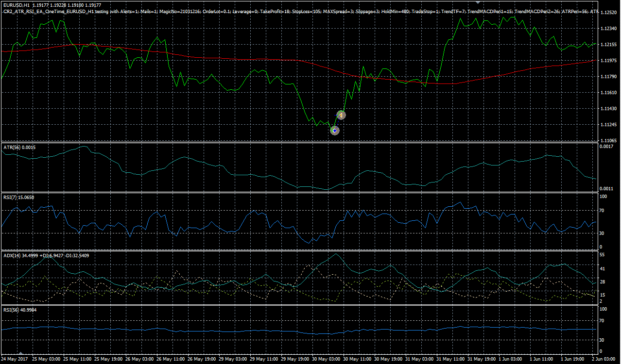Click the 30 May 11:00 time label
Image resolution: width=621 pixels, height=364 pixels.
357,360
